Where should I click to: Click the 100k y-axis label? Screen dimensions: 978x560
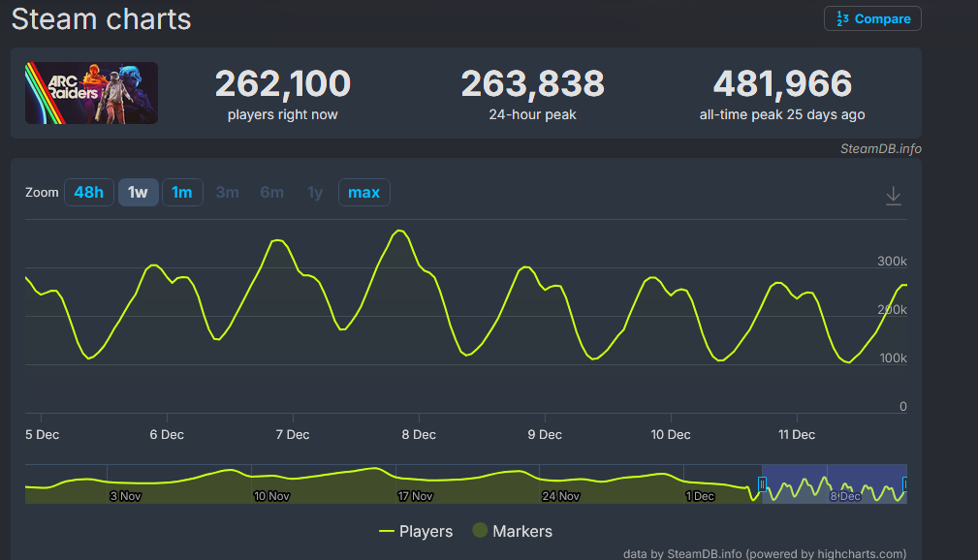893,358
